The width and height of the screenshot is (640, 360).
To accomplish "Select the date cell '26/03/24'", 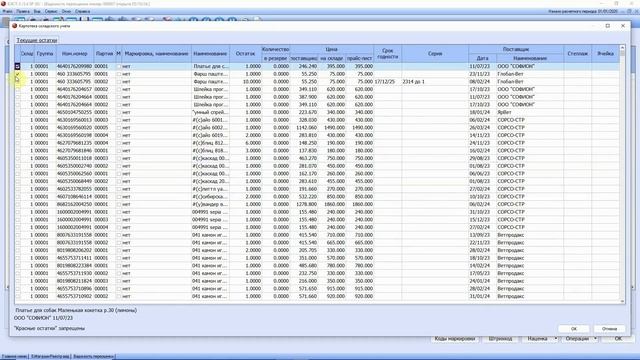I will pos(482,128).
